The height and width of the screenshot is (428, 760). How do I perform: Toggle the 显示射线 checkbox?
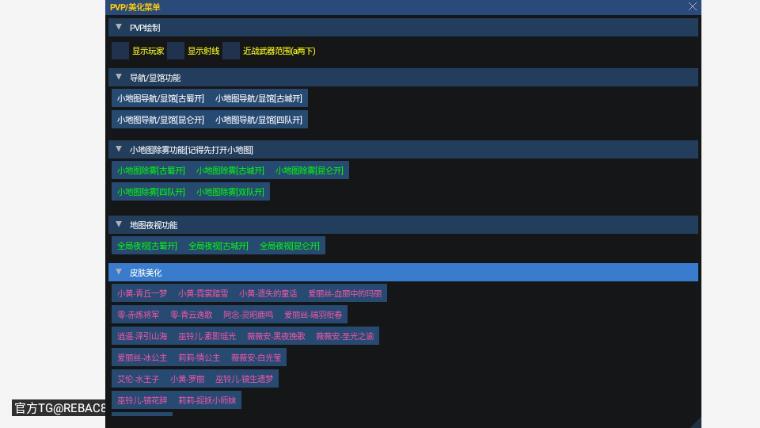[176, 50]
